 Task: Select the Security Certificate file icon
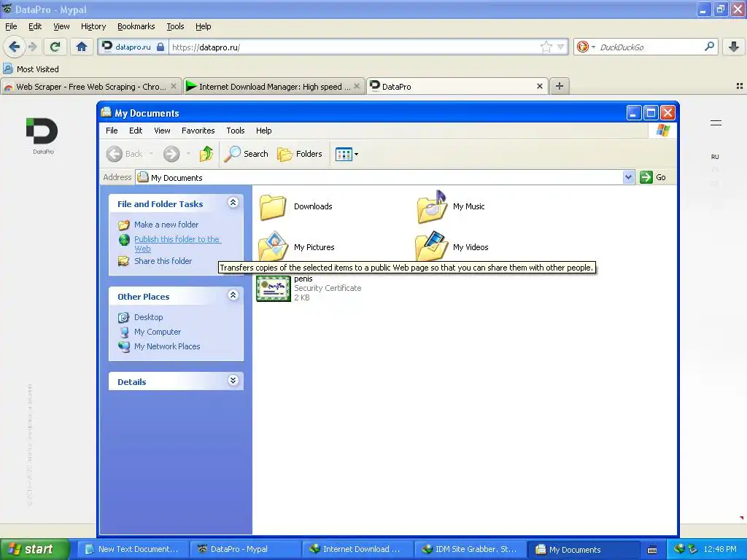tap(274, 288)
